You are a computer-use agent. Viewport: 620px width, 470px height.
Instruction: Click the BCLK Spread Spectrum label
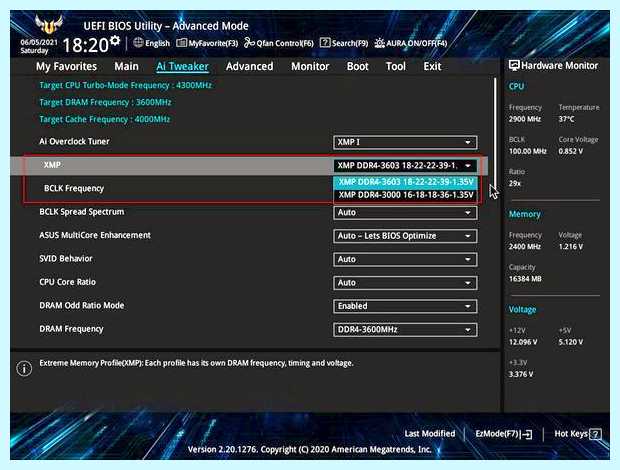click(82, 212)
